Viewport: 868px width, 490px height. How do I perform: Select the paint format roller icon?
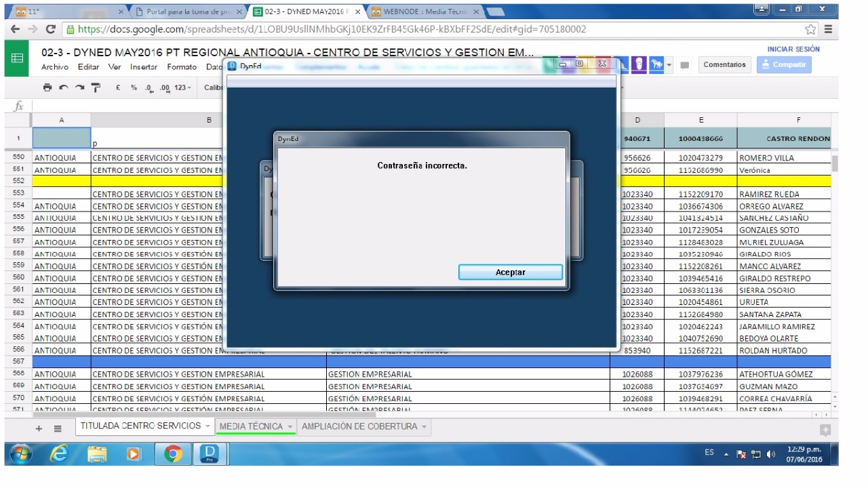pos(96,87)
